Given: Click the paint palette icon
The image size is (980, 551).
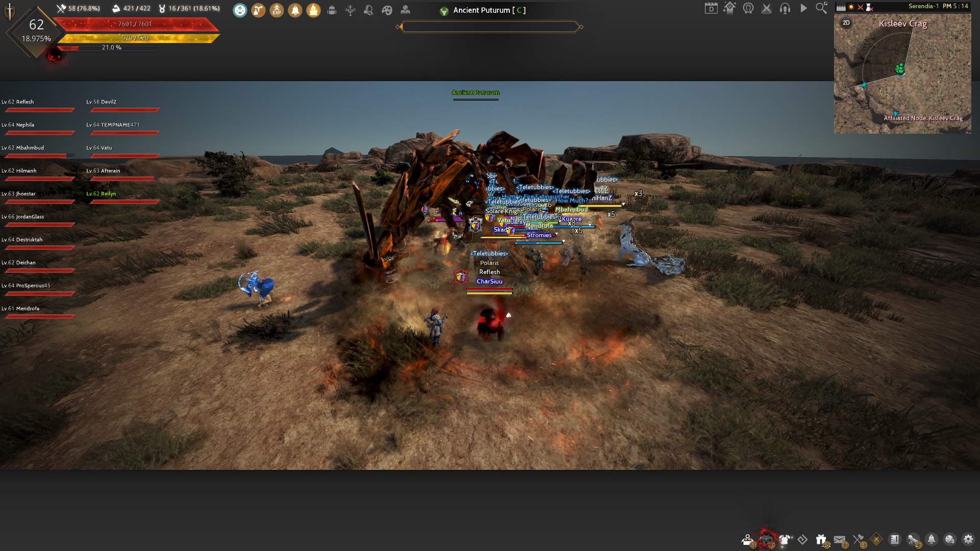Looking at the screenshot, I should click(387, 10).
